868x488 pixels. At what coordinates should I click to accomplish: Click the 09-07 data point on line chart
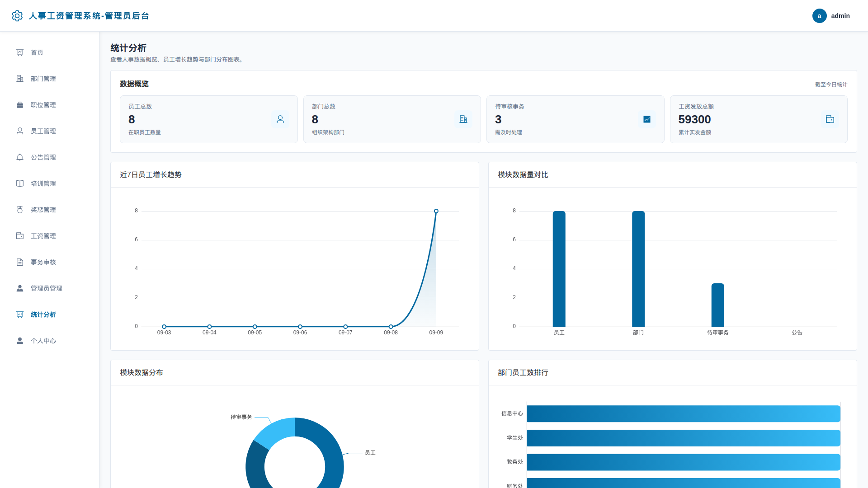[345, 327]
